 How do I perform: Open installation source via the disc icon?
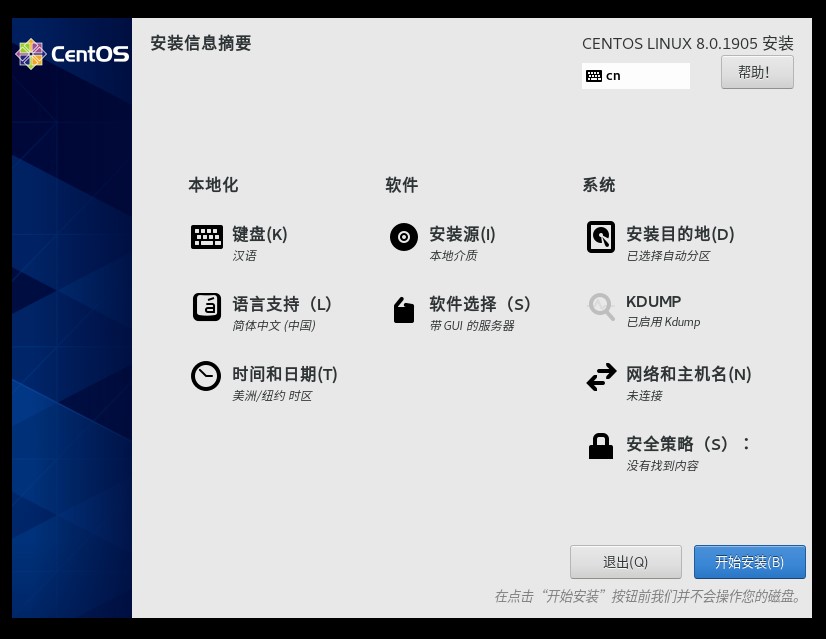coord(403,237)
